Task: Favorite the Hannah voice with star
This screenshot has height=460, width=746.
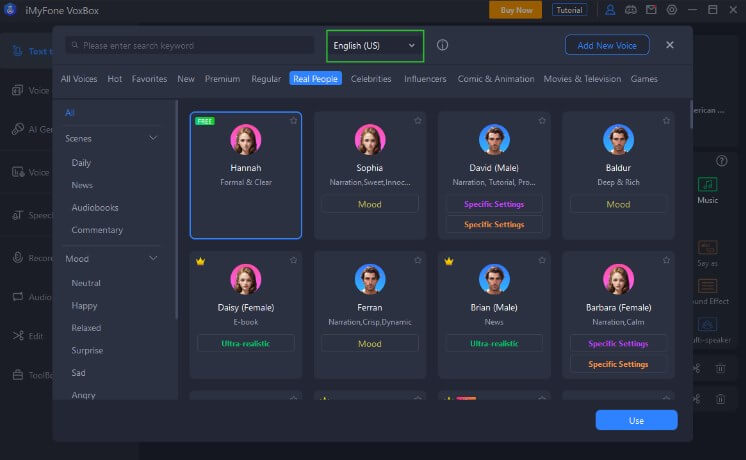Action: [x=294, y=121]
